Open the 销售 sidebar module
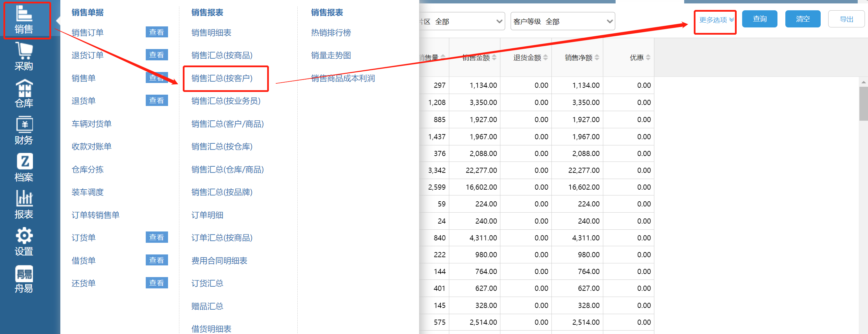Screen dimensions: 868x334 (x=24, y=20)
